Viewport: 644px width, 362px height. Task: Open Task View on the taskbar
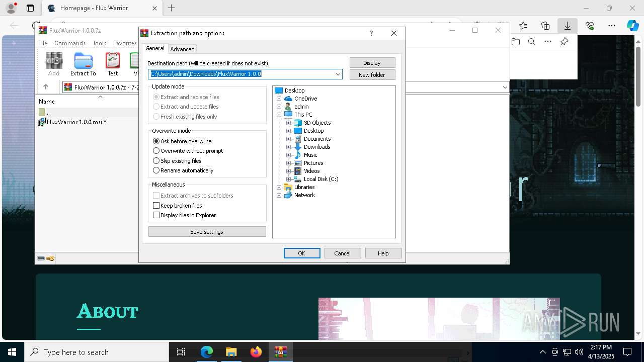click(x=181, y=352)
